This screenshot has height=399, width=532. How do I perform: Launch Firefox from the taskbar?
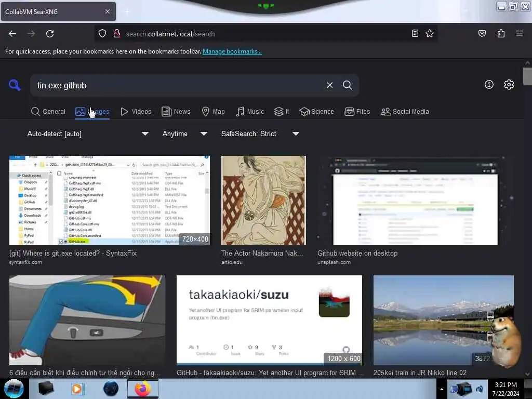[x=143, y=389]
